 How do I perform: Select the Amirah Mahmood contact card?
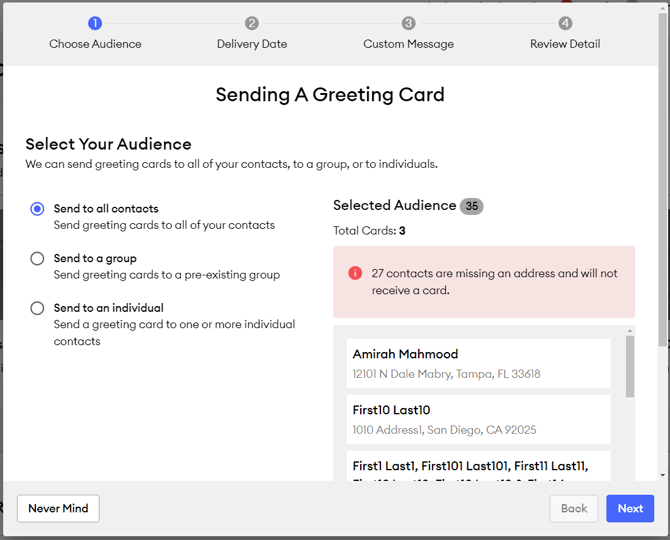[x=479, y=363]
